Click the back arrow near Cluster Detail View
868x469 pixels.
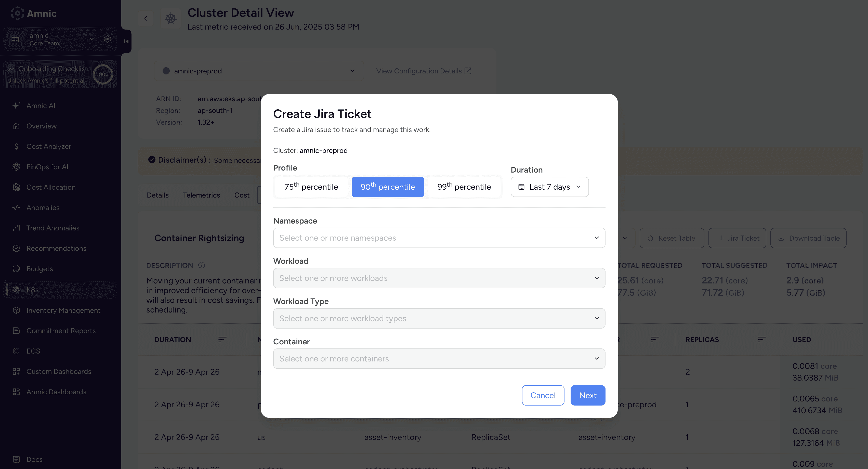(146, 18)
